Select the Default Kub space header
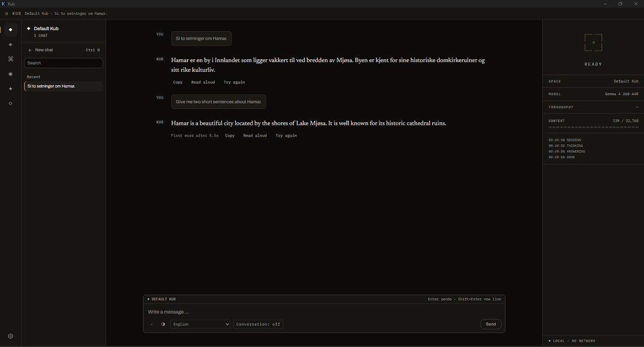This screenshot has height=347, width=644. tap(64, 32)
